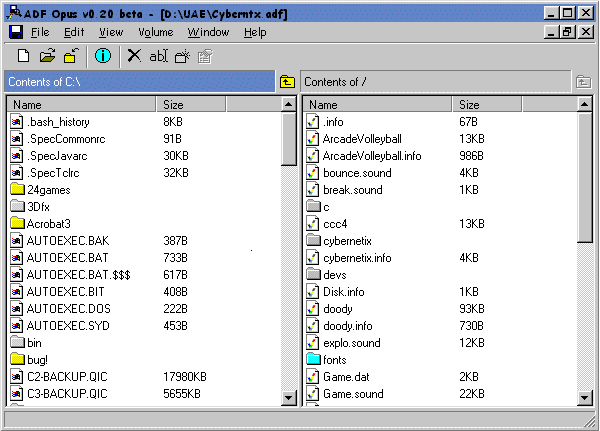The width and height of the screenshot is (600, 431).
Task: Select AUTOEXEC.BAK in the left pane
Action: tap(68, 240)
